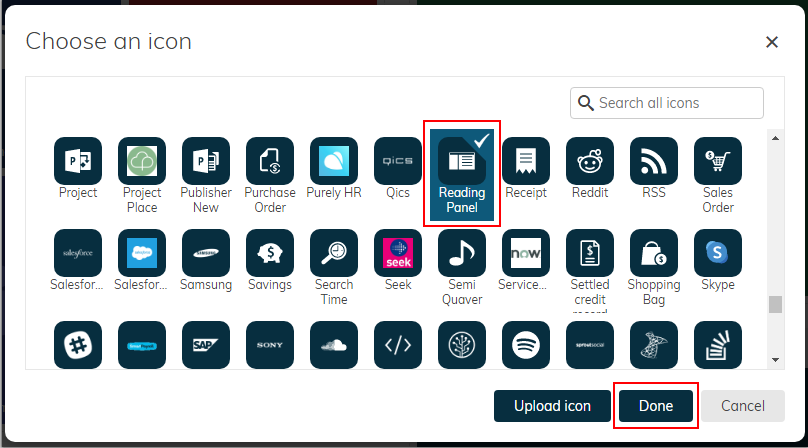Image resolution: width=808 pixels, height=448 pixels.
Task: Pick the Seek icon
Action: tap(398, 253)
